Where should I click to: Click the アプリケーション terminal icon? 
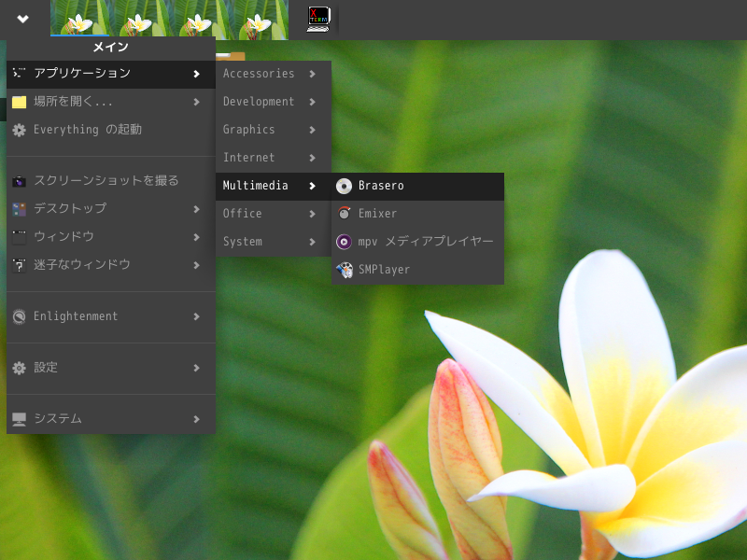tap(19, 73)
